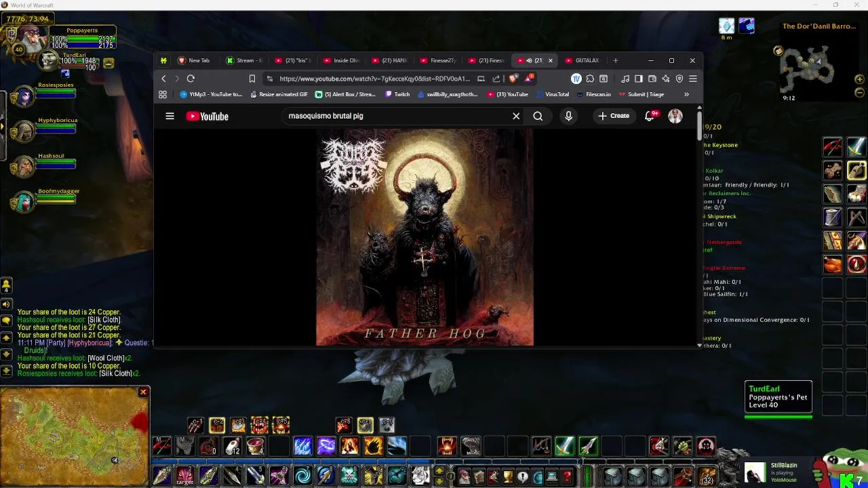Go back in the browser
The image size is (868, 488).
click(163, 79)
